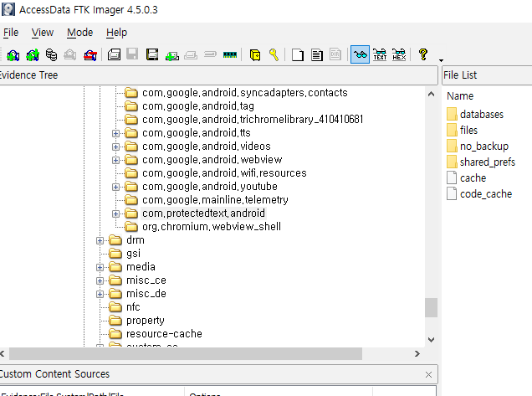The width and height of the screenshot is (532, 396).
Task: Select the property folder
Action: click(146, 321)
